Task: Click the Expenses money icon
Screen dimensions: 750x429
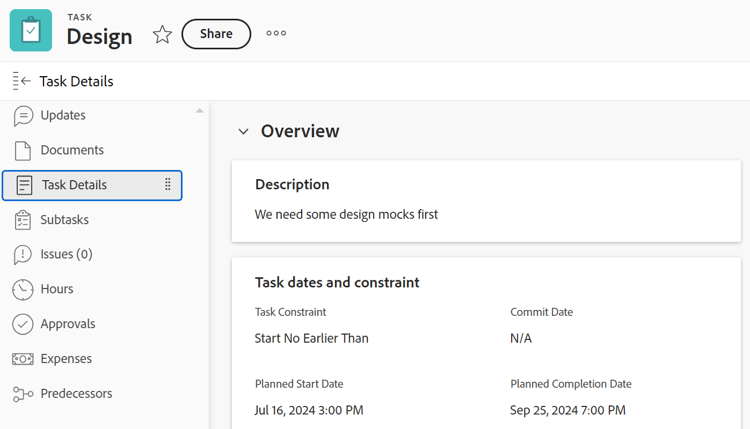Action: (x=22, y=359)
